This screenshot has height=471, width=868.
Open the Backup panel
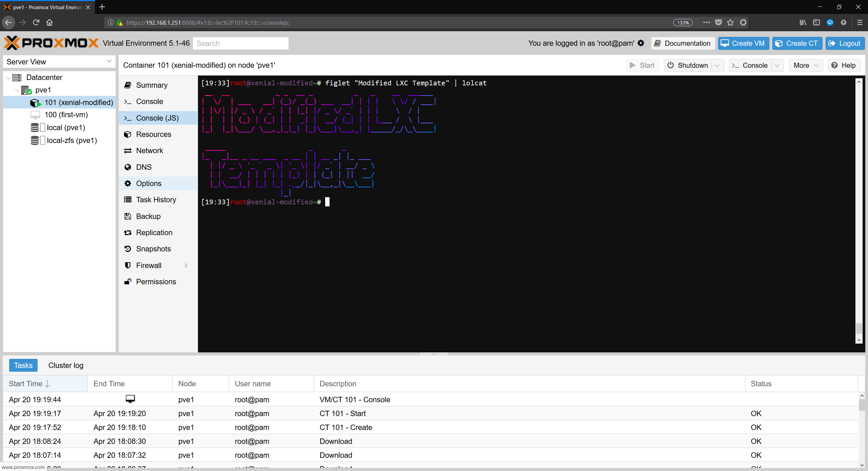(148, 216)
